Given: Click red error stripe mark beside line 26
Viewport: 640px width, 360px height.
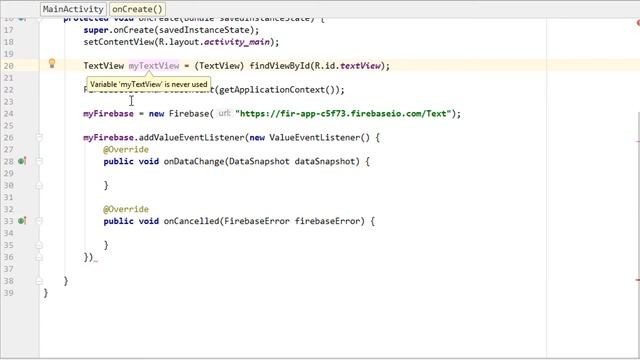Looking at the screenshot, I should click(x=638, y=141).
